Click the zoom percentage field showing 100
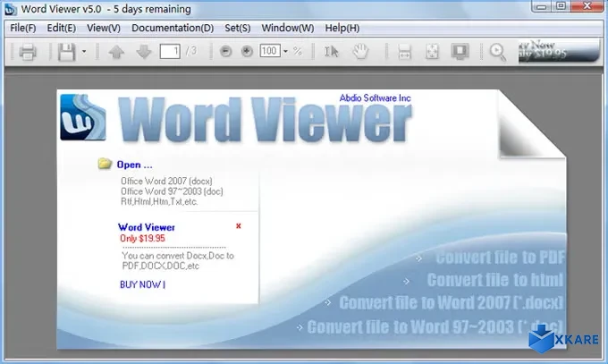Viewport: 608px width, 364px height. (269, 51)
